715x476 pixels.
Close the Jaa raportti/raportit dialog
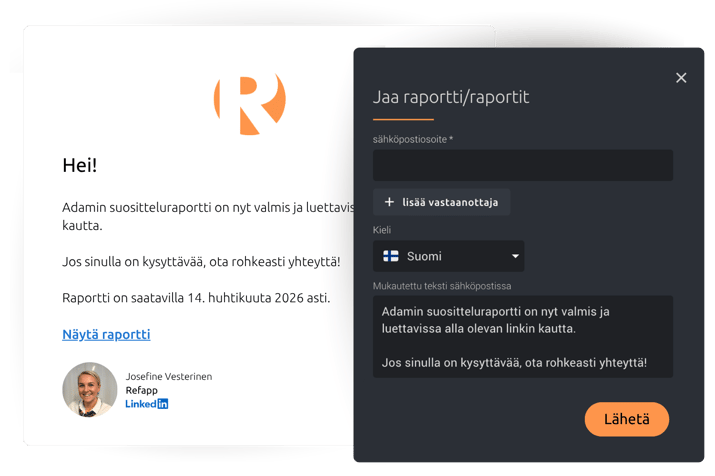[x=681, y=78]
